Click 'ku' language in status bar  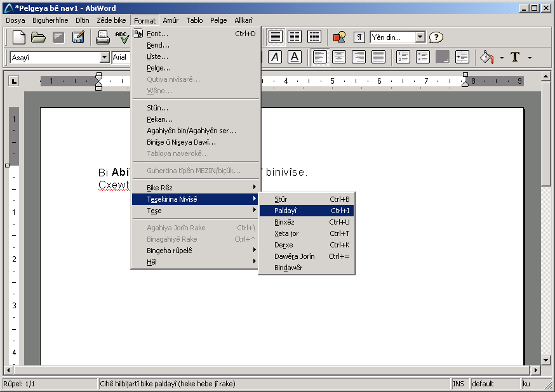click(526, 384)
